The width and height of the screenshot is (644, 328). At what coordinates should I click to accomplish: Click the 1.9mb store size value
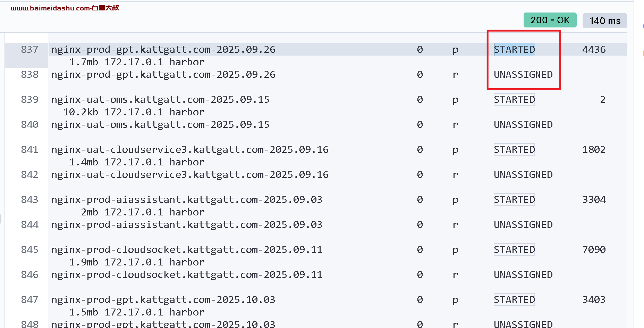tap(83, 262)
